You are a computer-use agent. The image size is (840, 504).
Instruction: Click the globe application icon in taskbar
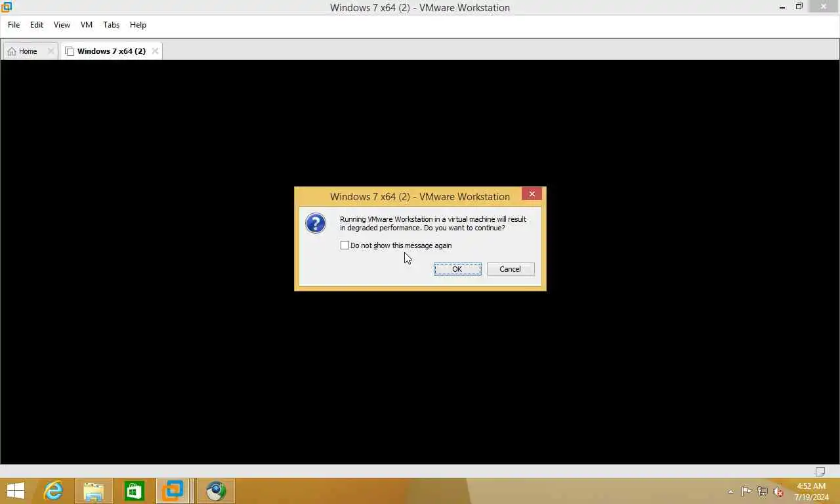point(215,491)
